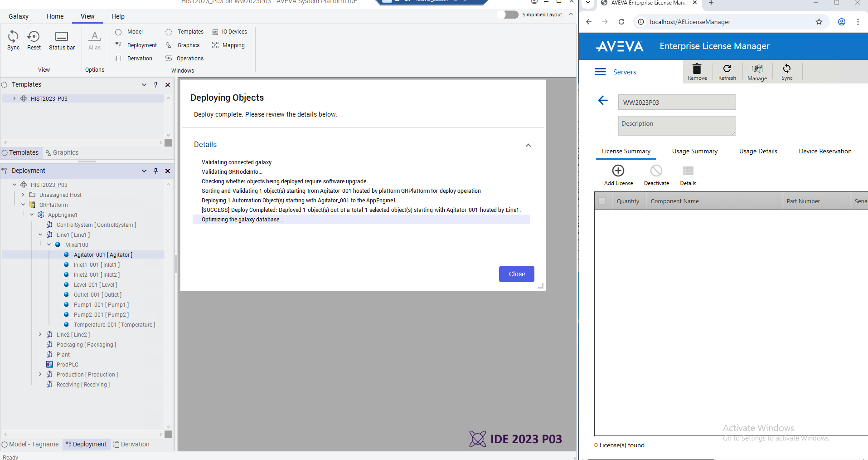Image resolution: width=868 pixels, height=460 pixels.
Task: Click the WW2023P03 server name field
Action: (677, 102)
